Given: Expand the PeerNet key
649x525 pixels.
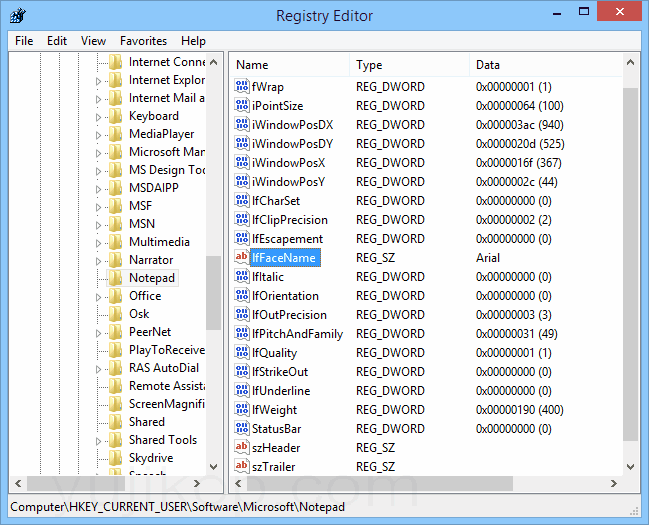Looking at the screenshot, I should coord(98,333).
